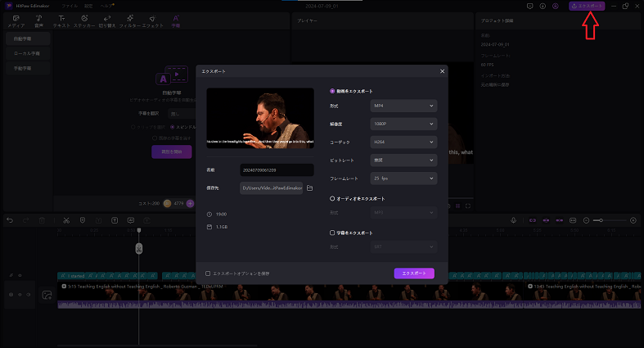Click the purple export button in dialog
644x348 pixels.
(x=413, y=273)
